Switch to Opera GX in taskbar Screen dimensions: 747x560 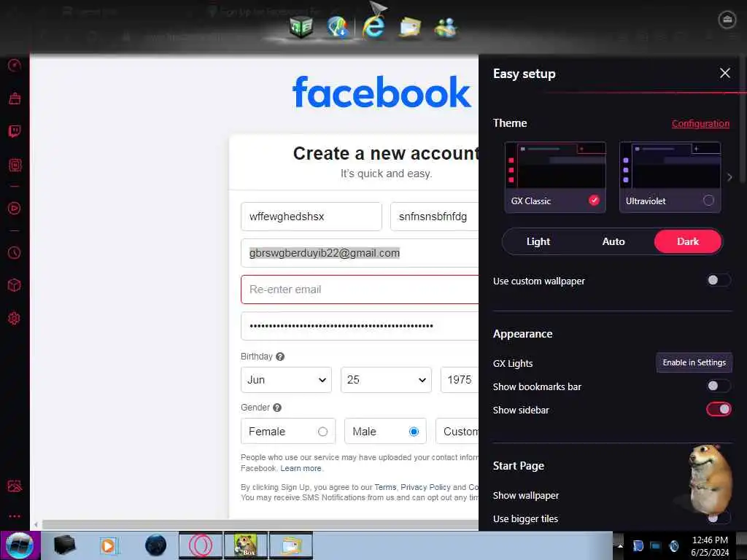201,545
